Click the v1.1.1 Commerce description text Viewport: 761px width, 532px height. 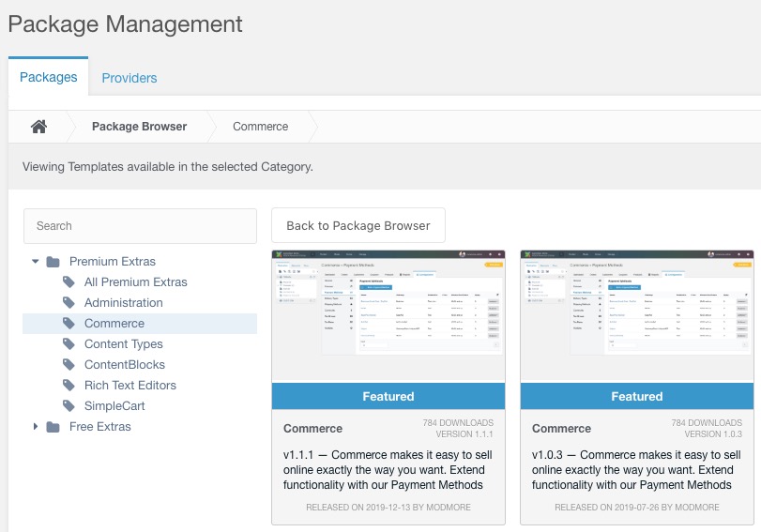click(x=388, y=470)
